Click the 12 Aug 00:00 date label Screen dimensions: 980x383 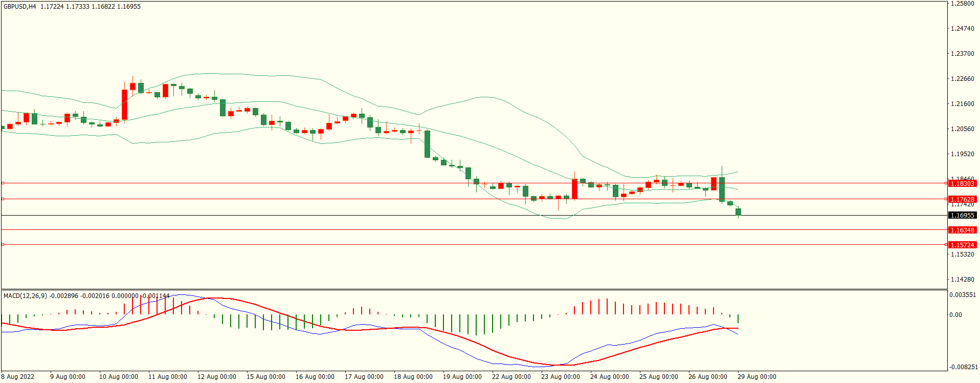tap(216, 377)
